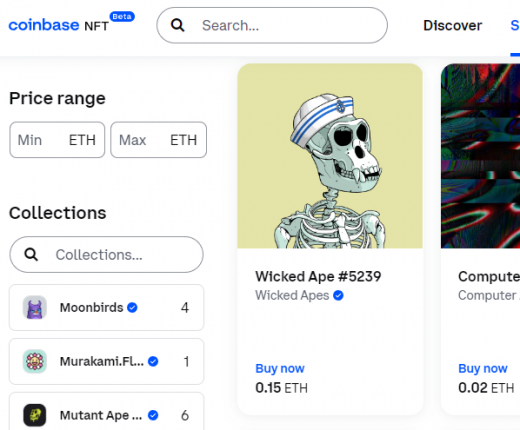This screenshot has width=520, height=430.
Task: Open the Wicked Ape #5239 title
Action: (318, 277)
